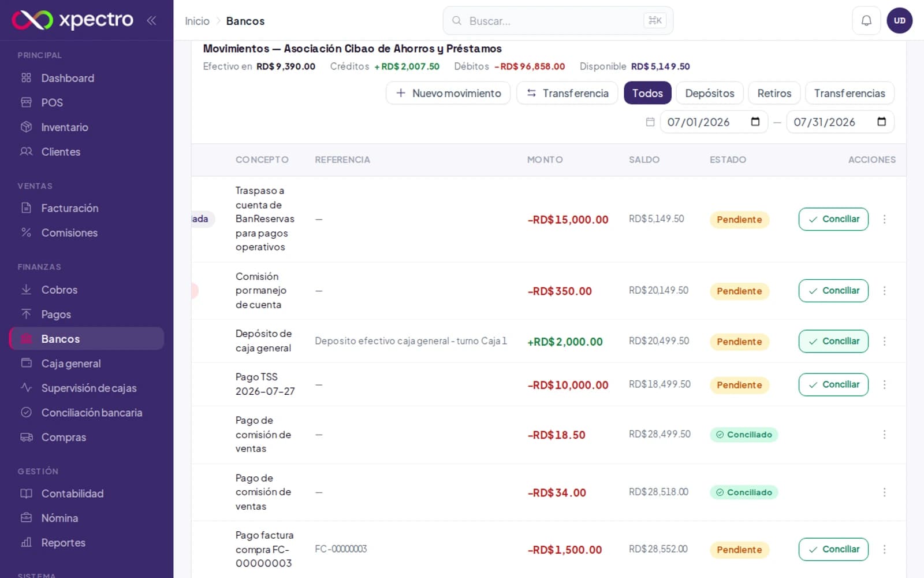Viewport: 924px width, 578px height.
Task: Click the POS register icon
Action: (26, 102)
